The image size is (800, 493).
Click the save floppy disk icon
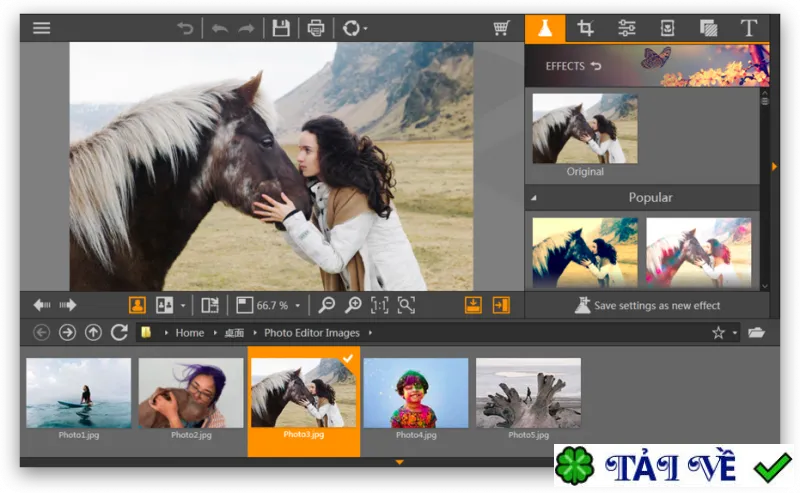pos(281,28)
